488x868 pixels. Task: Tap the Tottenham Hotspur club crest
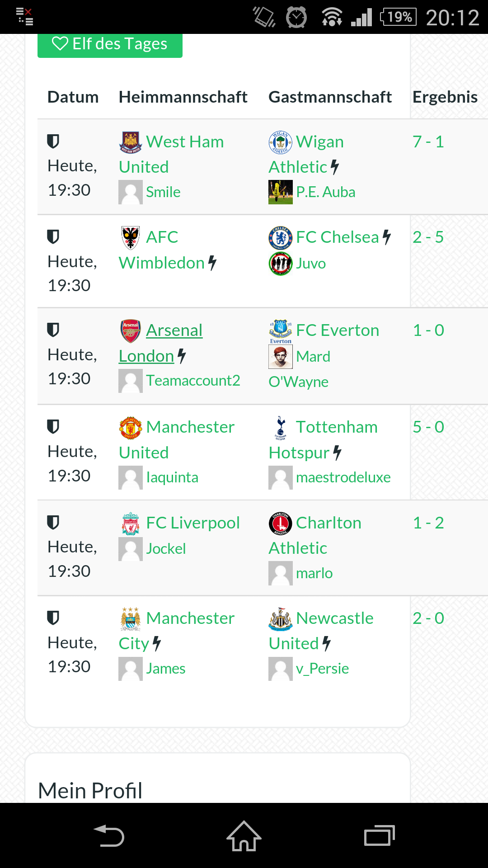(x=280, y=427)
